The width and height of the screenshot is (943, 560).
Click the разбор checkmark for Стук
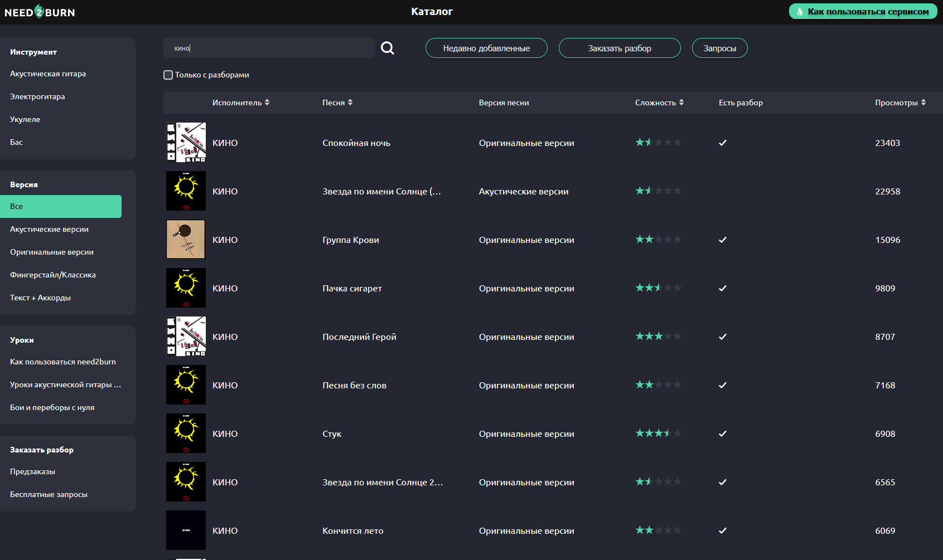tap(723, 434)
